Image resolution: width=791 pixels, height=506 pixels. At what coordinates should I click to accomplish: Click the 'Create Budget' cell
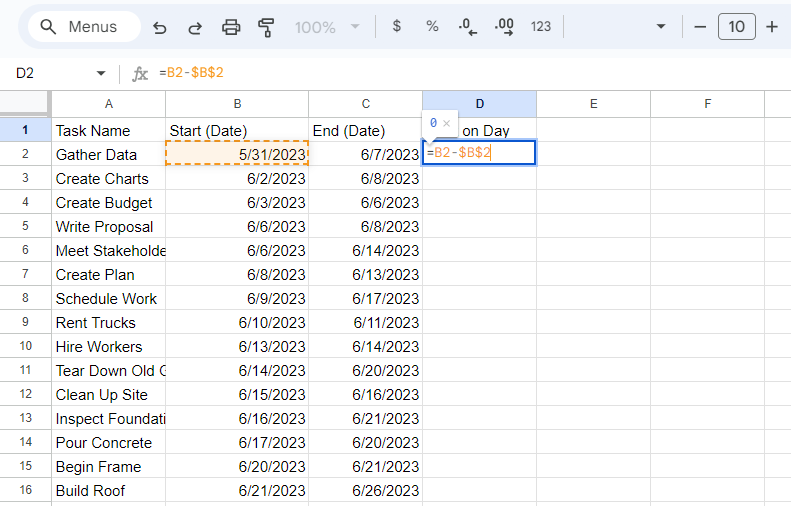(x=108, y=202)
